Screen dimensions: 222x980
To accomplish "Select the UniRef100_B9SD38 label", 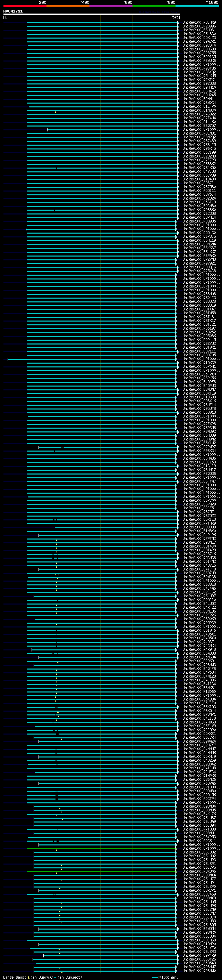I will point(199,84).
